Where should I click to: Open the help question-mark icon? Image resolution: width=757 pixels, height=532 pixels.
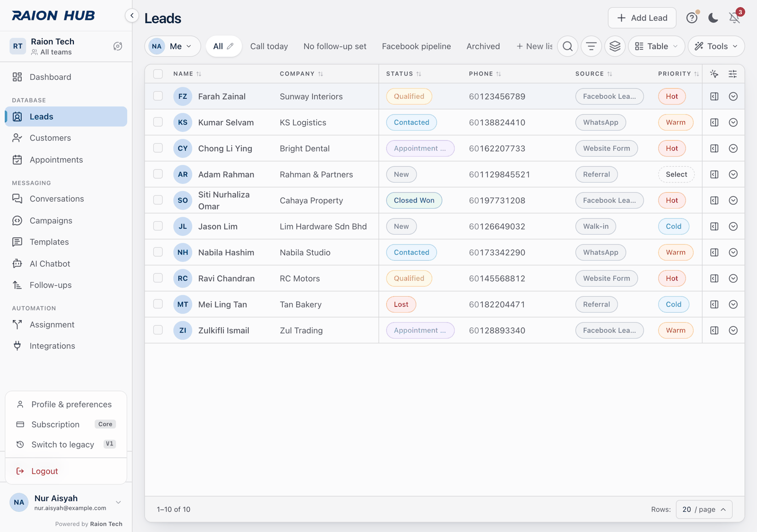pyautogui.click(x=692, y=18)
